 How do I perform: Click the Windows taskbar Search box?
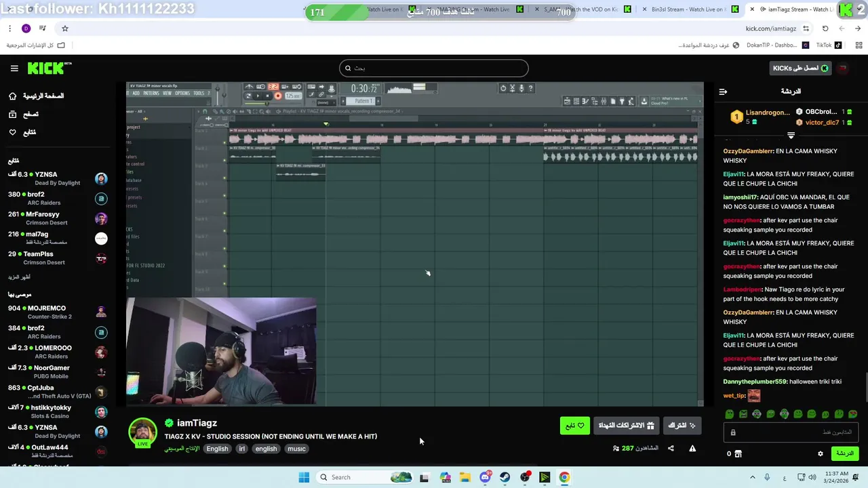click(363, 477)
